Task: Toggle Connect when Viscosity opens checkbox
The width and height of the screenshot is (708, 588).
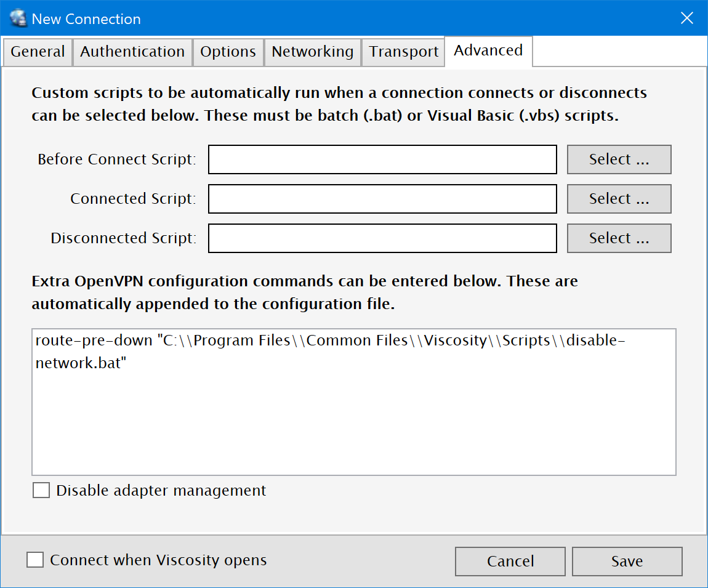Action: [x=35, y=560]
